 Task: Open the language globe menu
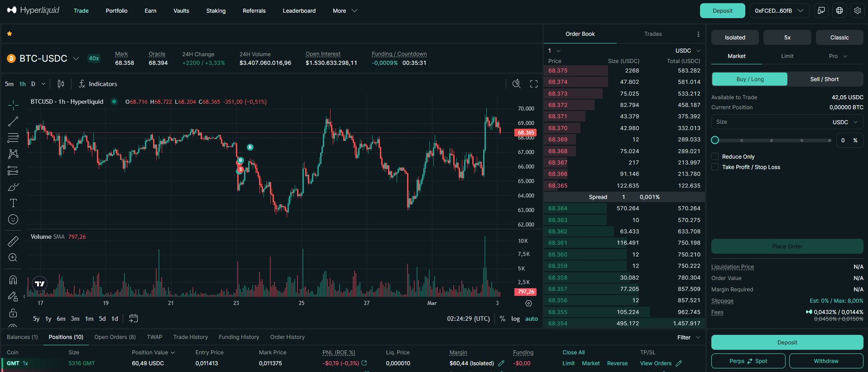pos(839,10)
